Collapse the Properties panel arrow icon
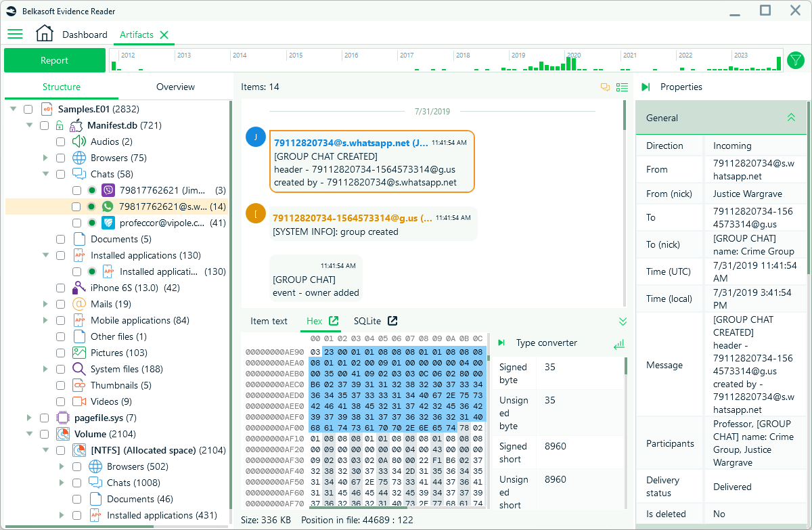The width and height of the screenshot is (812, 530). 646,87
